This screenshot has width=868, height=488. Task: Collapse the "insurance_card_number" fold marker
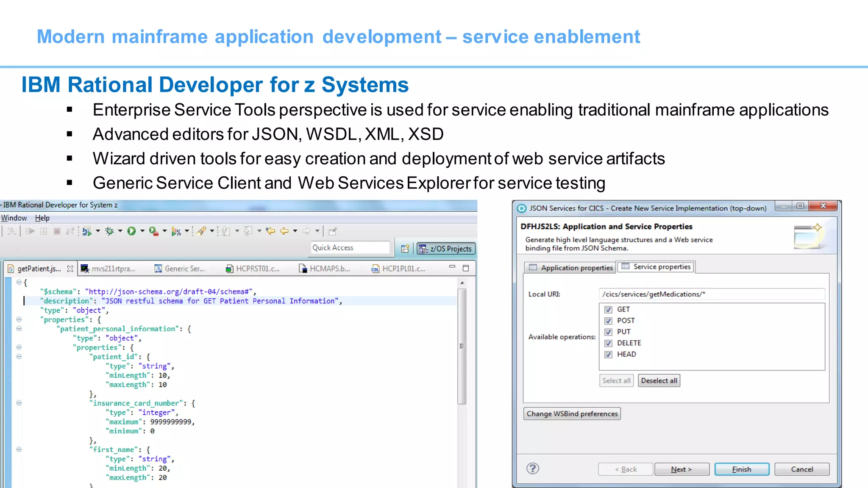[x=19, y=403]
